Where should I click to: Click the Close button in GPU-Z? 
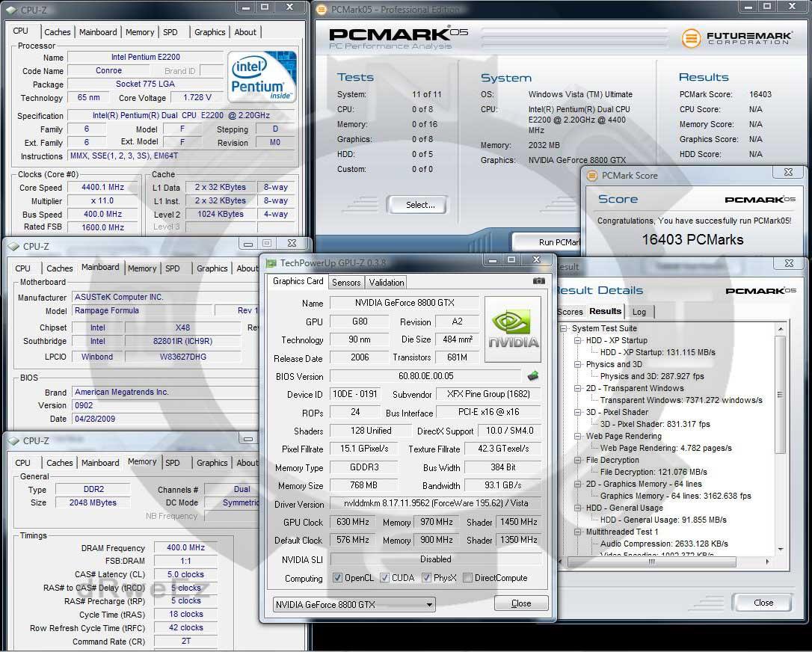[521, 603]
